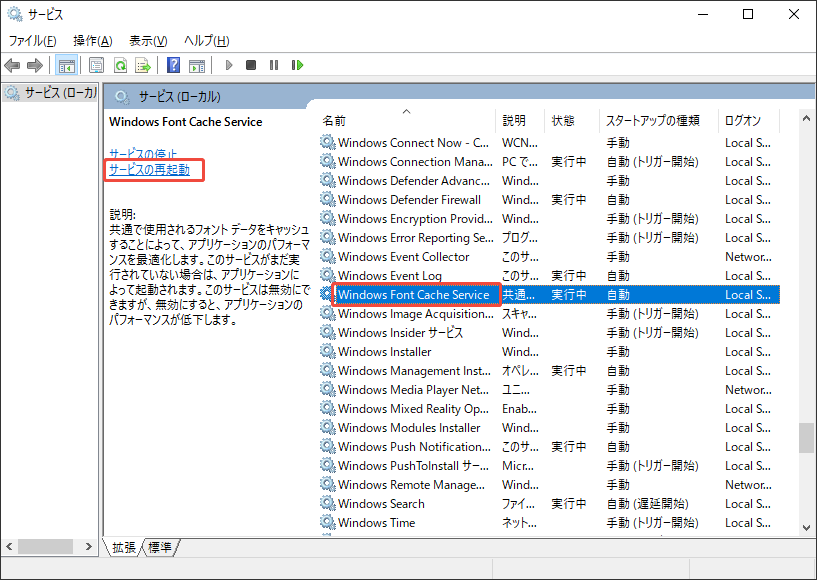This screenshot has height=580, width=817.
Task: Select Windows Defender Advanc... service
Action: click(414, 181)
